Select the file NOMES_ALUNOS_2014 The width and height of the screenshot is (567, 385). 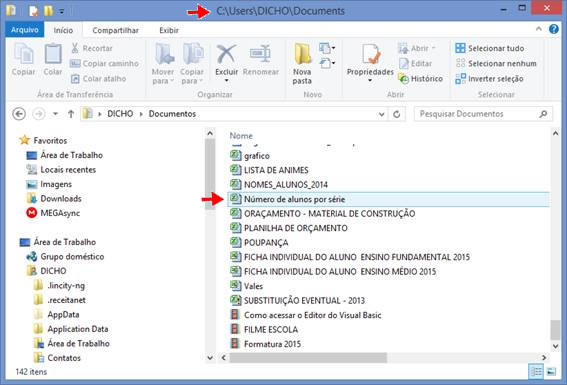279,185
